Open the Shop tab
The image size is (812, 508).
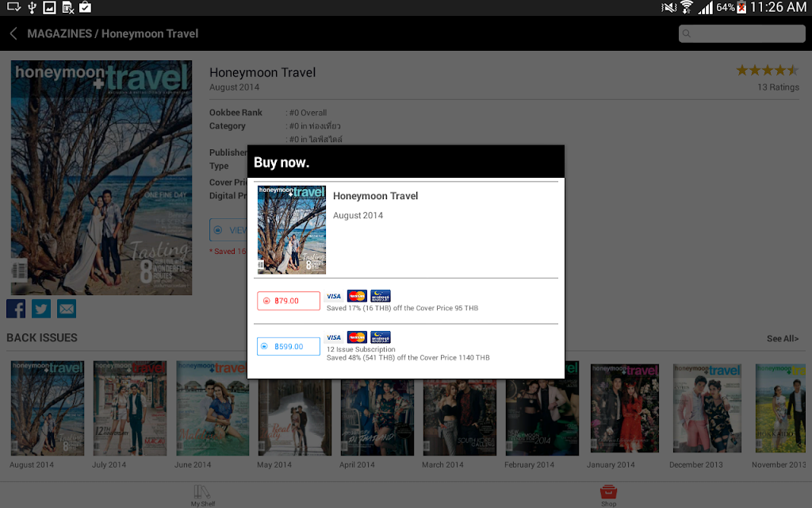pyautogui.click(x=608, y=495)
